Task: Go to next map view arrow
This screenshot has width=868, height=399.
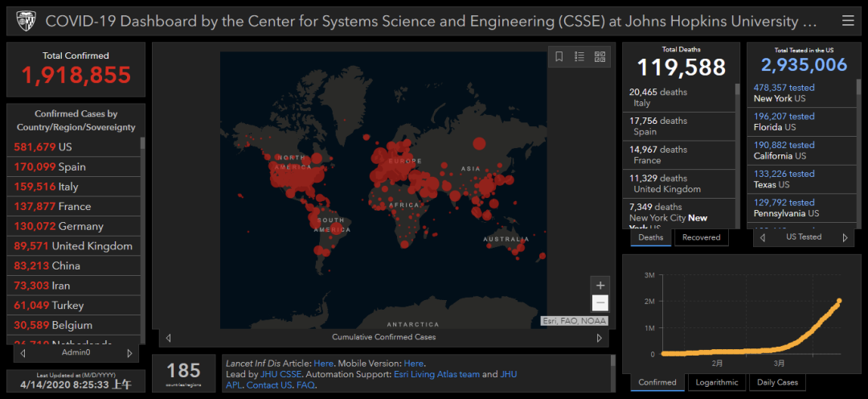Action: [599, 338]
